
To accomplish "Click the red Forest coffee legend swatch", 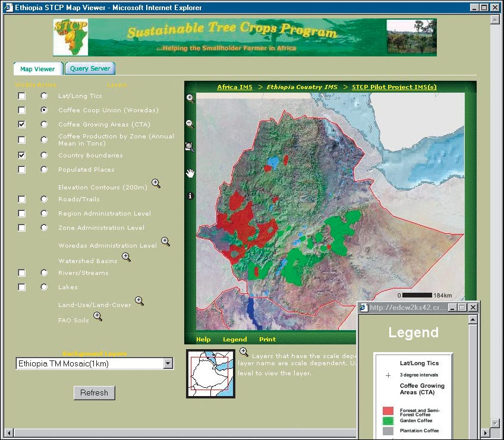I will coord(388,410).
